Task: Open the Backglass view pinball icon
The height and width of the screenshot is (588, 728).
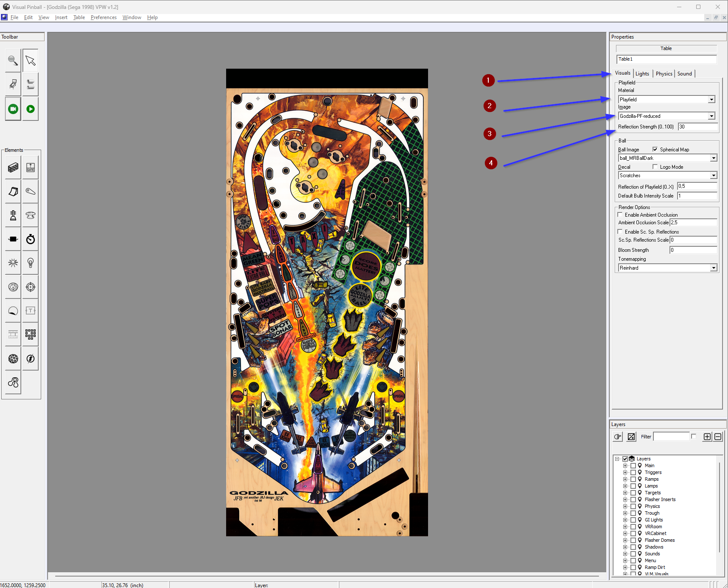Action: [x=13, y=84]
